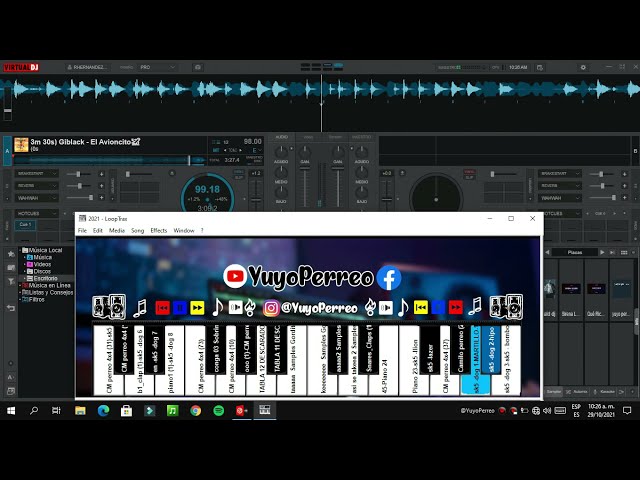Toggle the right deck VINYL mode button
This screenshot has width=640, height=480.
point(469,172)
